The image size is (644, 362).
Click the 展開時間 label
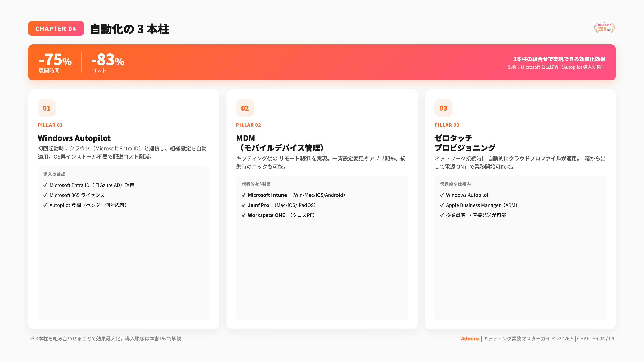click(x=49, y=70)
